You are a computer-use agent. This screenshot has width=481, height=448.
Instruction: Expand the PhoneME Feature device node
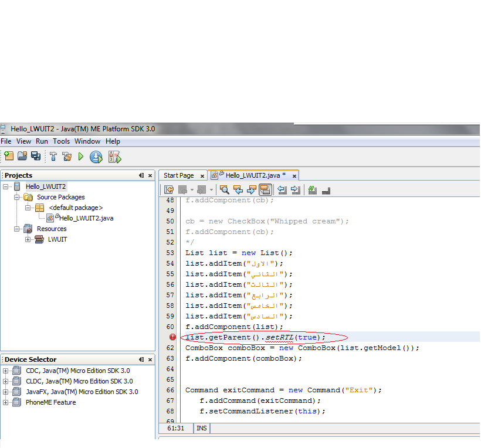pyautogui.click(x=5, y=402)
